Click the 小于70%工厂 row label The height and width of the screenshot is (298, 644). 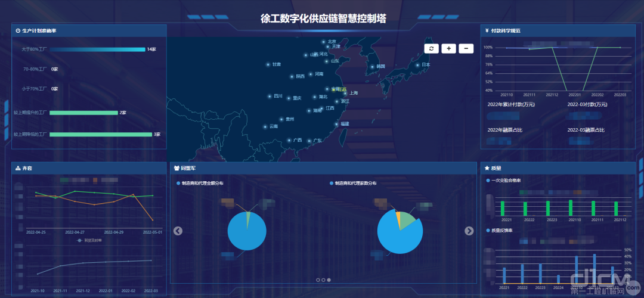[35, 89]
